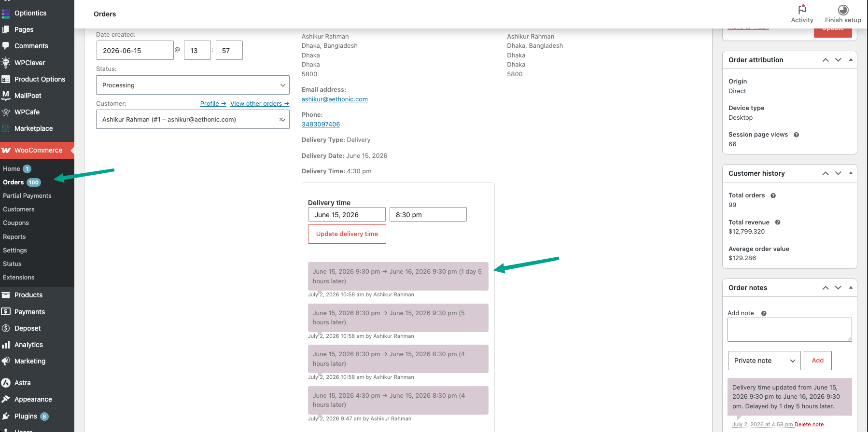Click Add note help icon
The width and height of the screenshot is (868, 432).
(764, 313)
